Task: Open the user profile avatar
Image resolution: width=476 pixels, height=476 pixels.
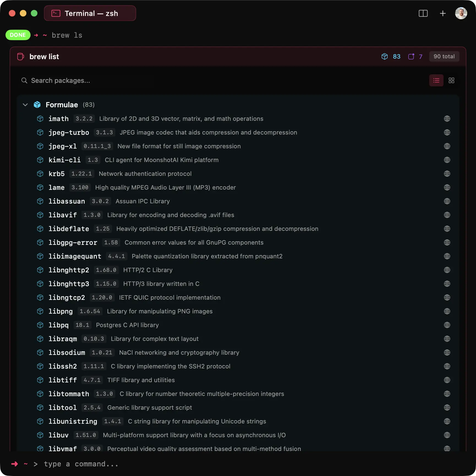Action: pos(461,13)
